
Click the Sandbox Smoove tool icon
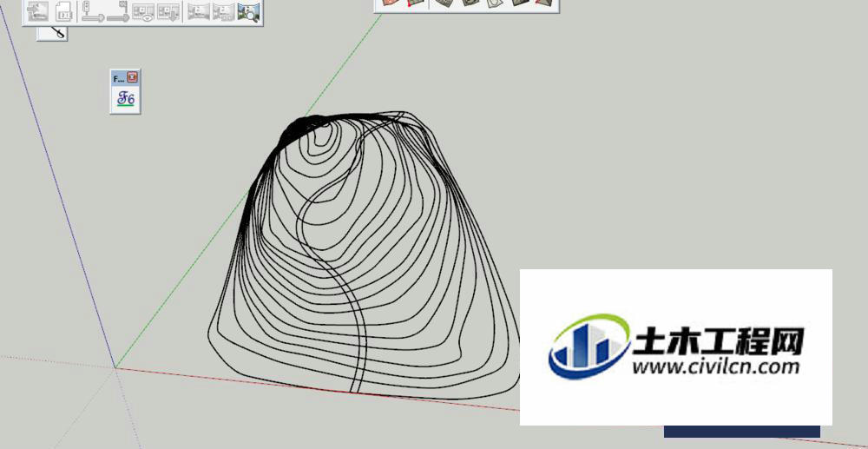tap(444, 3)
